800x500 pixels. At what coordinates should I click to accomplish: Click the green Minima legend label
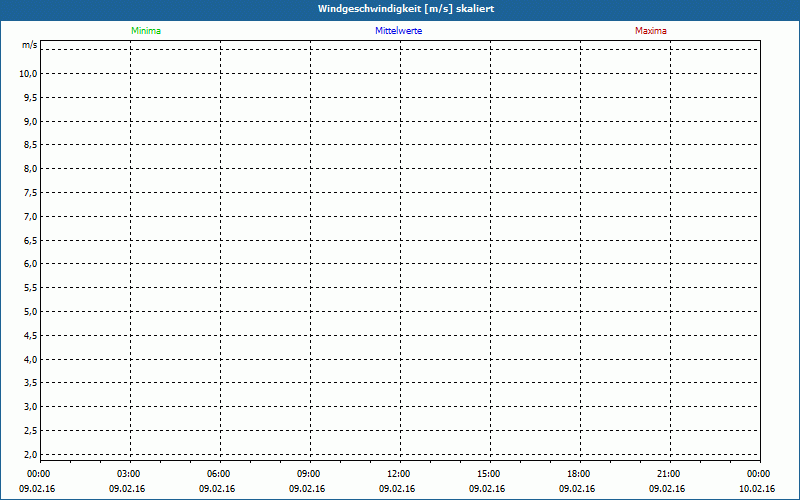[146, 31]
